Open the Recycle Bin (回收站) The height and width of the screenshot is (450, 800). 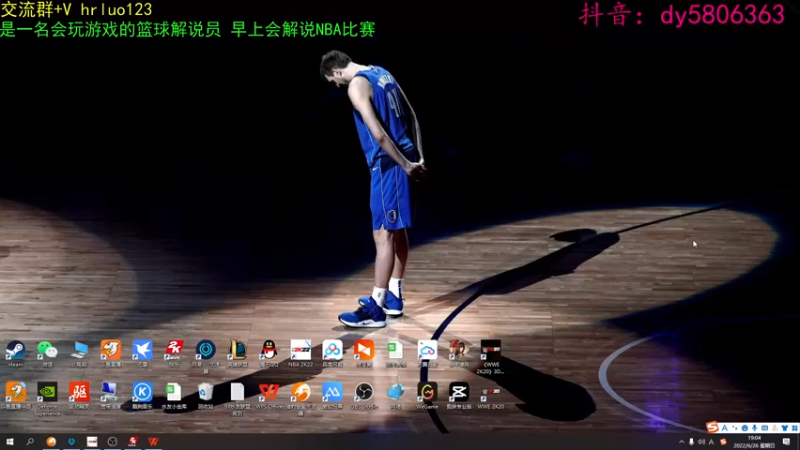coord(206,395)
